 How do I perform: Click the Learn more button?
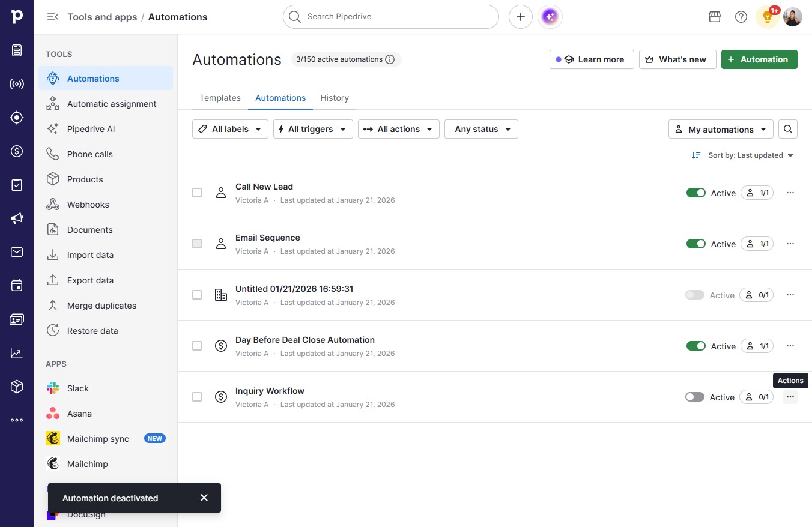(592, 59)
